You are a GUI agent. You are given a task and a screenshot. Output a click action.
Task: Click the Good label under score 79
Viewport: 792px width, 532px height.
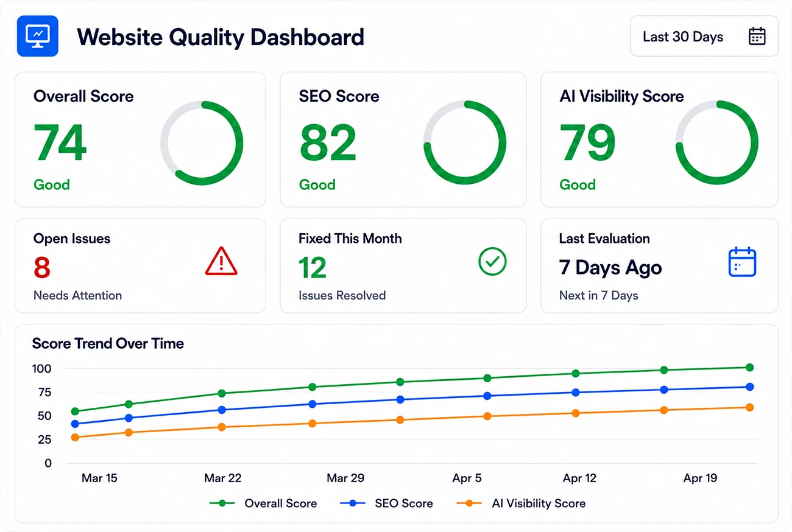(x=578, y=184)
